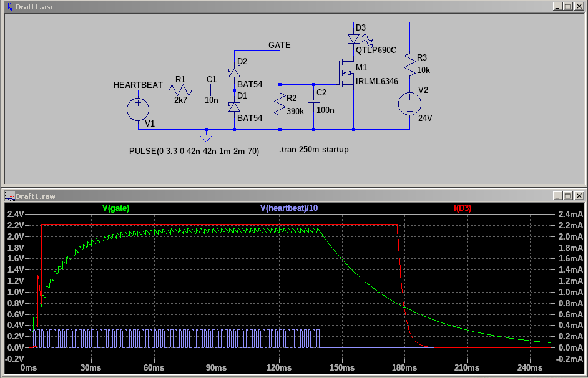
Task: Click the -0.2V left axis label
Action: pos(14,359)
